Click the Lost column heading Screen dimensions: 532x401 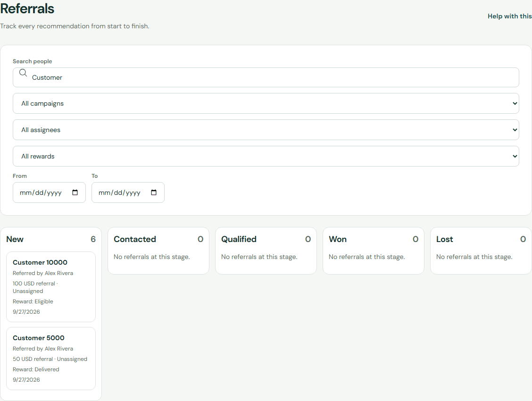tap(444, 239)
